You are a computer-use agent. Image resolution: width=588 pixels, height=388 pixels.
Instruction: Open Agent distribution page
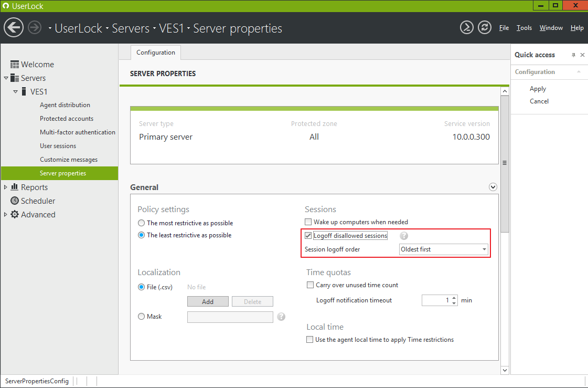(65, 105)
